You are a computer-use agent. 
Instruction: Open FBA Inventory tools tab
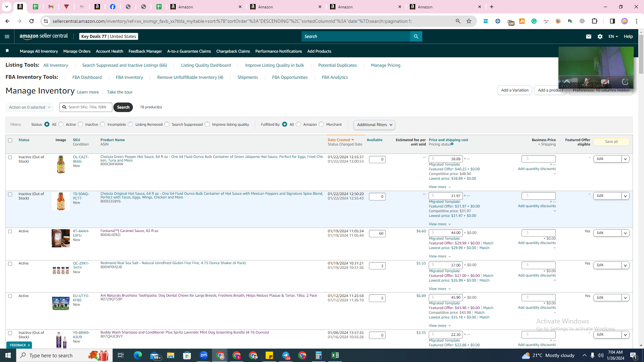point(129,77)
